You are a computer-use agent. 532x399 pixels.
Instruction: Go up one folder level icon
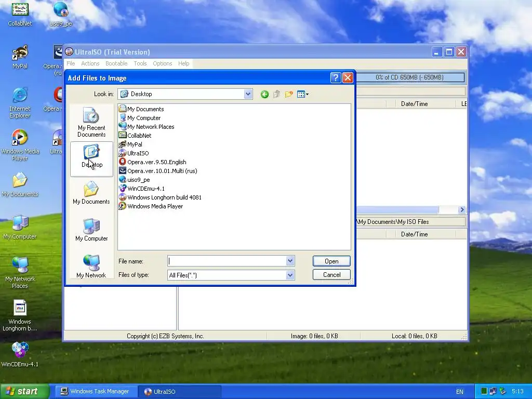tap(277, 95)
